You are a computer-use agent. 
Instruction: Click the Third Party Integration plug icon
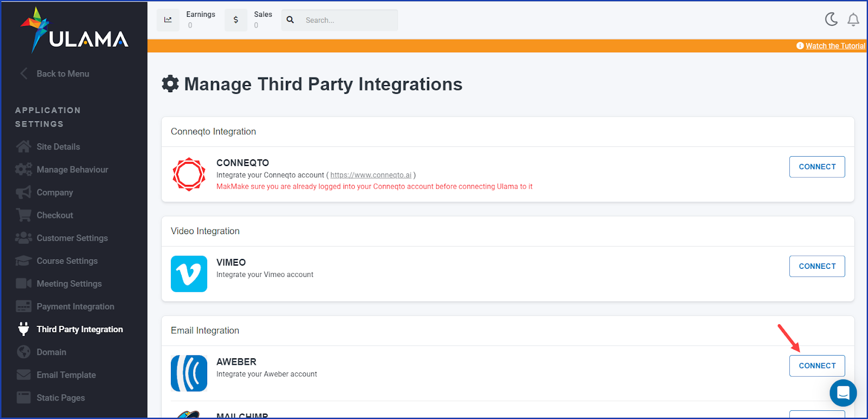[23, 329]
